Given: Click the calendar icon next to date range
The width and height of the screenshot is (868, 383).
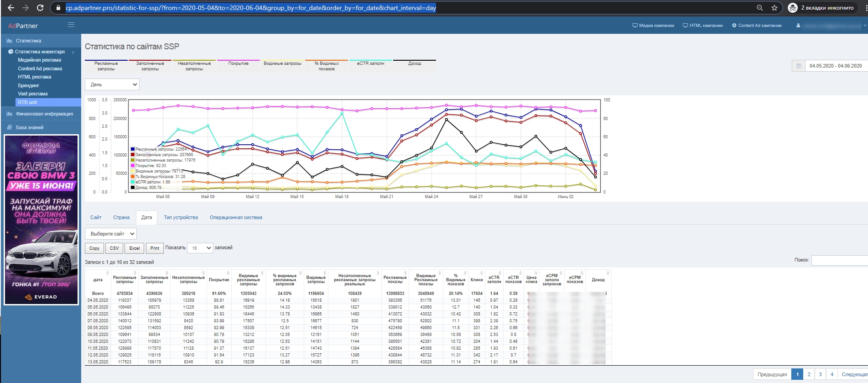Looking at the screenshot, I should pos(799,66).
